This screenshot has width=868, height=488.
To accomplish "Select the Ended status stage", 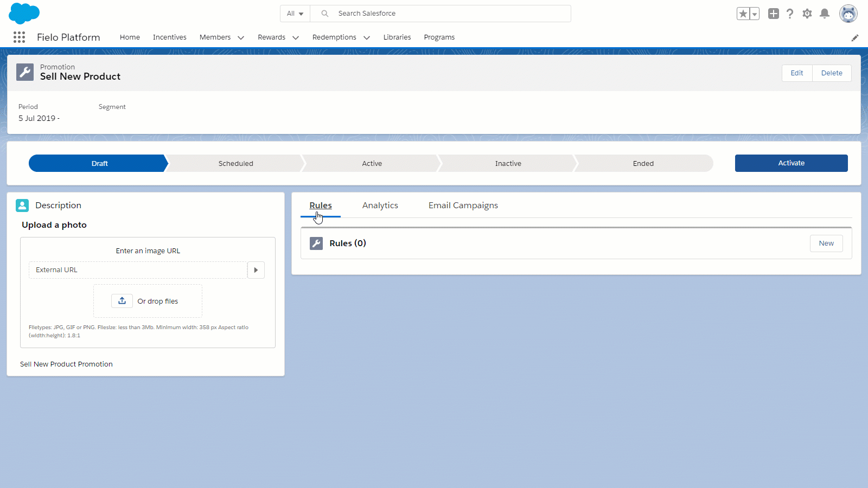I will click(643, 163).
